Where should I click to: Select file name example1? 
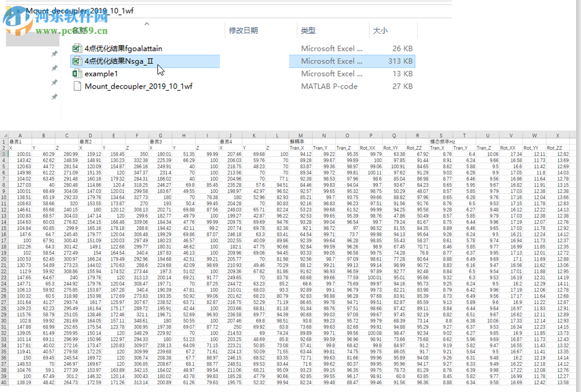pyautogui.click(x=101, y=74)
